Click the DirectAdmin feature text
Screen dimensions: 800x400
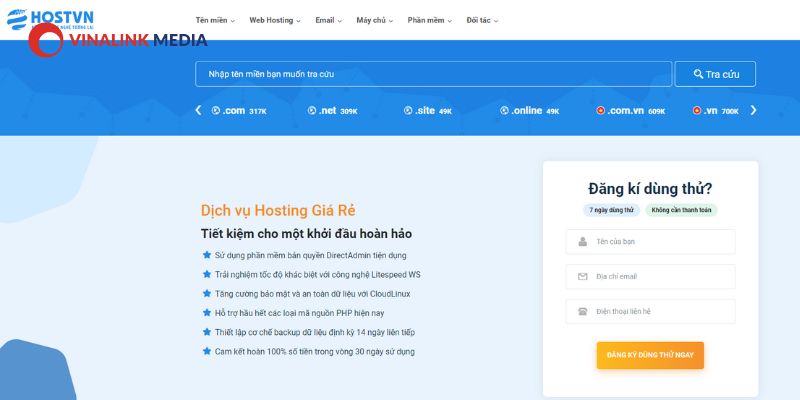(310, 255)
